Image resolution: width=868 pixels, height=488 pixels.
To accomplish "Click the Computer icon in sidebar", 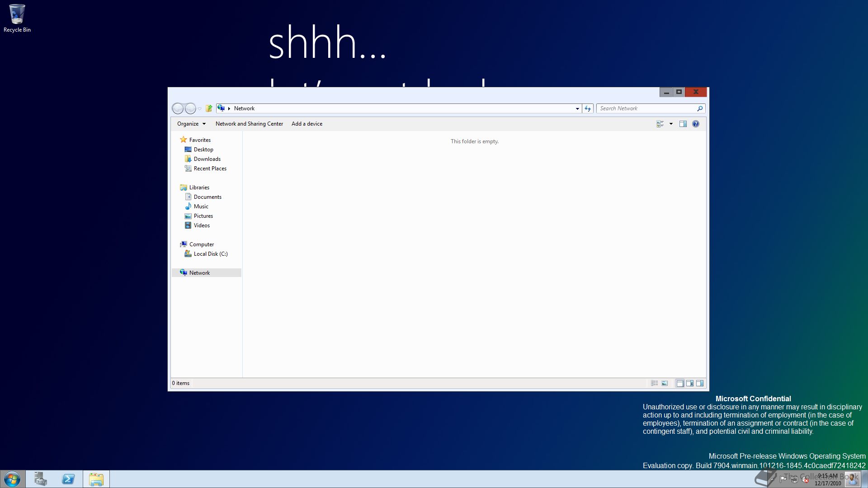I will 183,244.
